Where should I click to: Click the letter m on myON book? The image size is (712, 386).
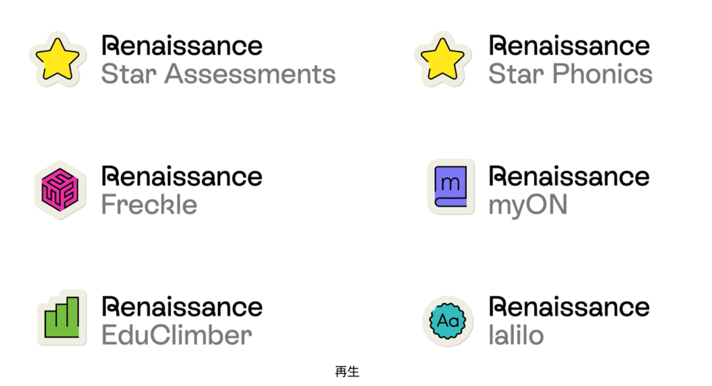(450, 183)
